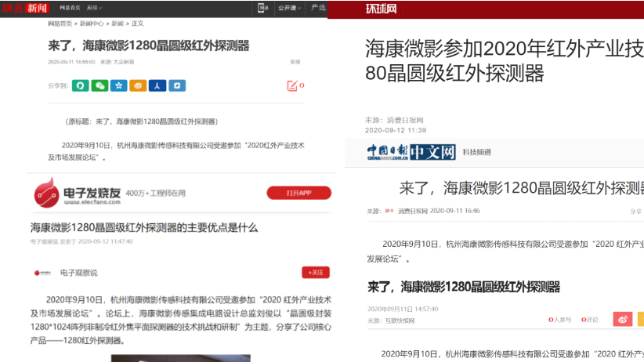Share to WeChat via green chat-bubbles icon

[99, 85]
